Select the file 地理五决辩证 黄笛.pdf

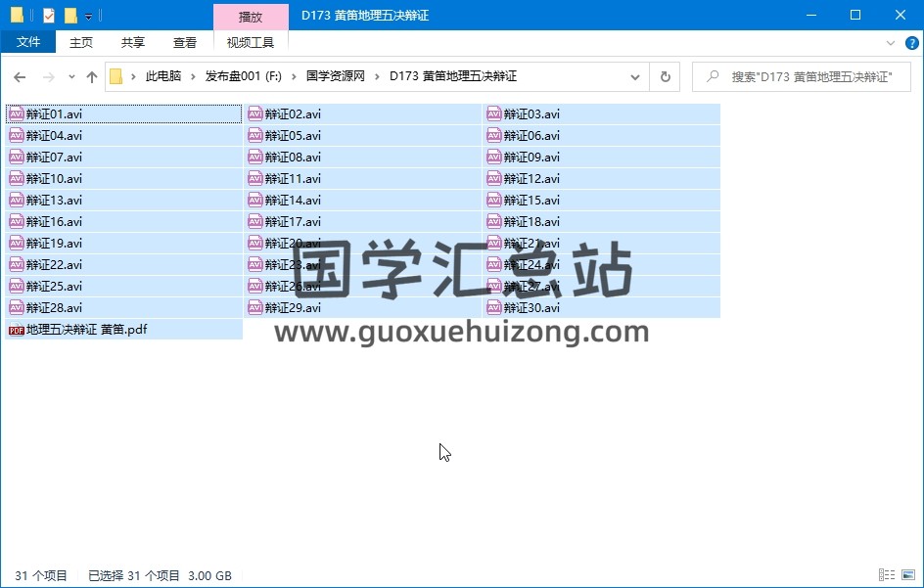coord(86,330)
